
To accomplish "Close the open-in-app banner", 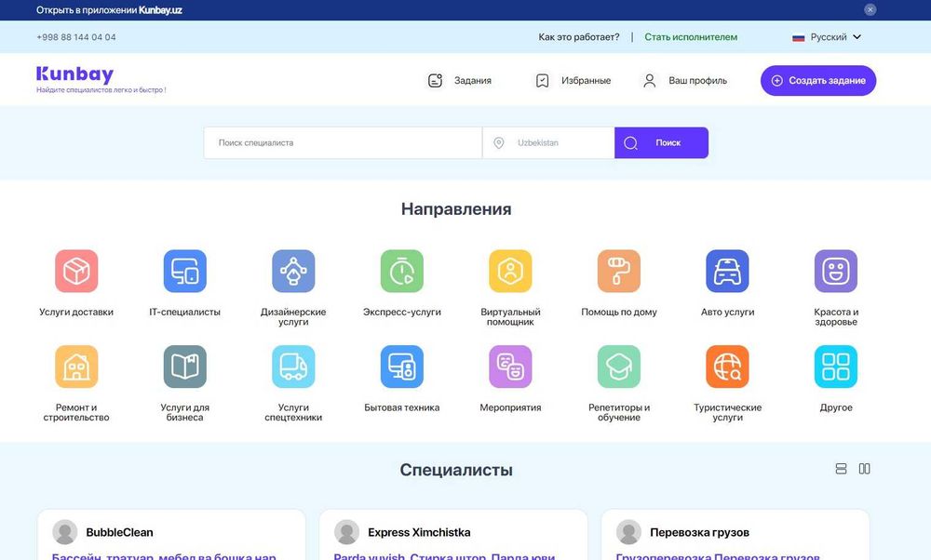I will (x=870, y=9).
